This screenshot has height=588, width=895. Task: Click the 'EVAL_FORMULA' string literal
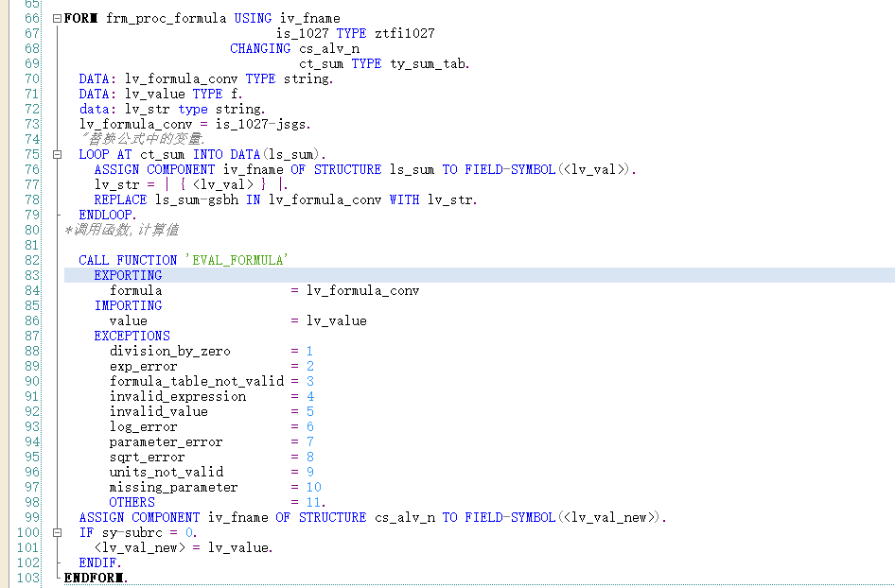[237, 261]
